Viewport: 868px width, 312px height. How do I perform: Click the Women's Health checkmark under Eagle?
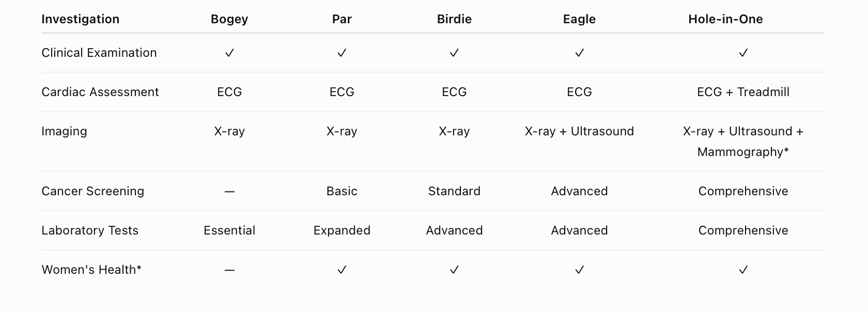580,270
